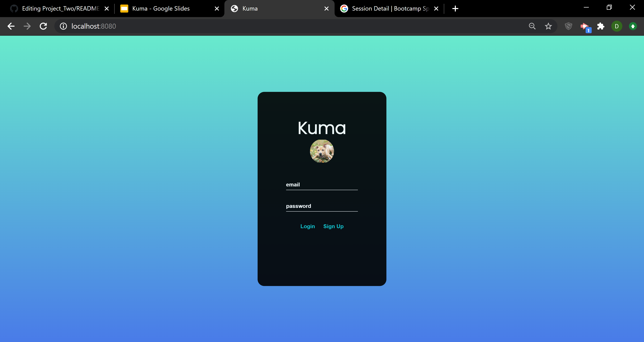Focus the email input field
This screenshot has width=644, height=342.
pyautogui.click(x=322, y=185)
